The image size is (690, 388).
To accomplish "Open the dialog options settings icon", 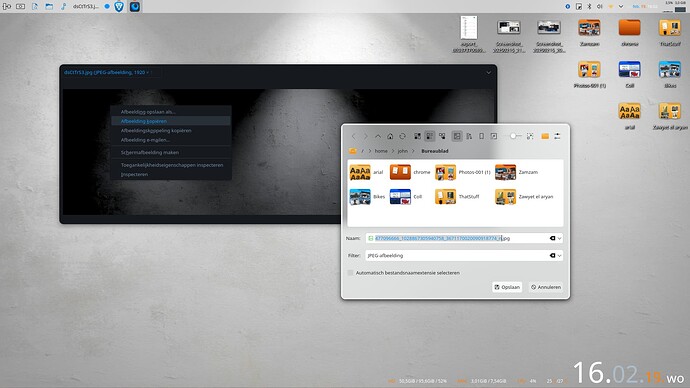I will pyautogui.click(x=557, y=136).
